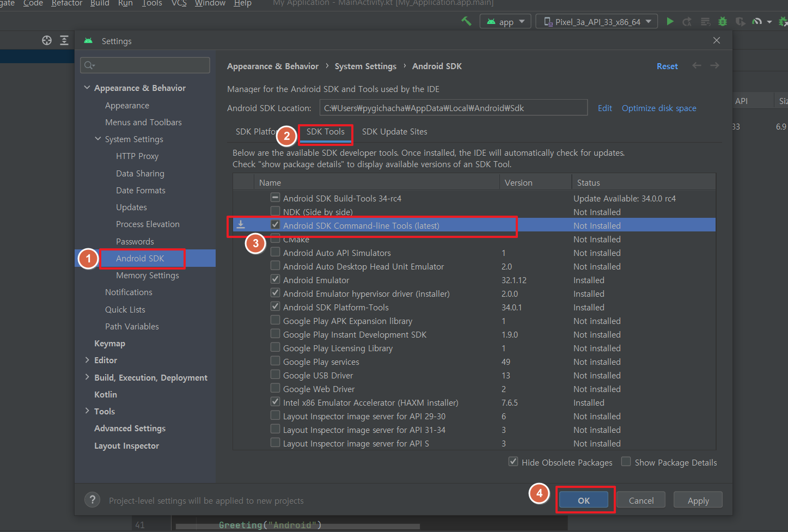788x532 pixels.
Task: Click the Run with Coverage shield icon
Action: (740, 22)
